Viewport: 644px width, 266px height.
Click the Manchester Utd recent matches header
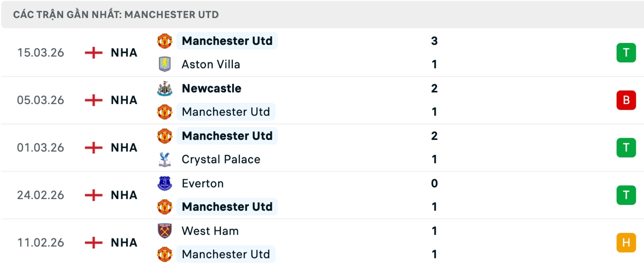pyautogui.click(x=116, y=15)
